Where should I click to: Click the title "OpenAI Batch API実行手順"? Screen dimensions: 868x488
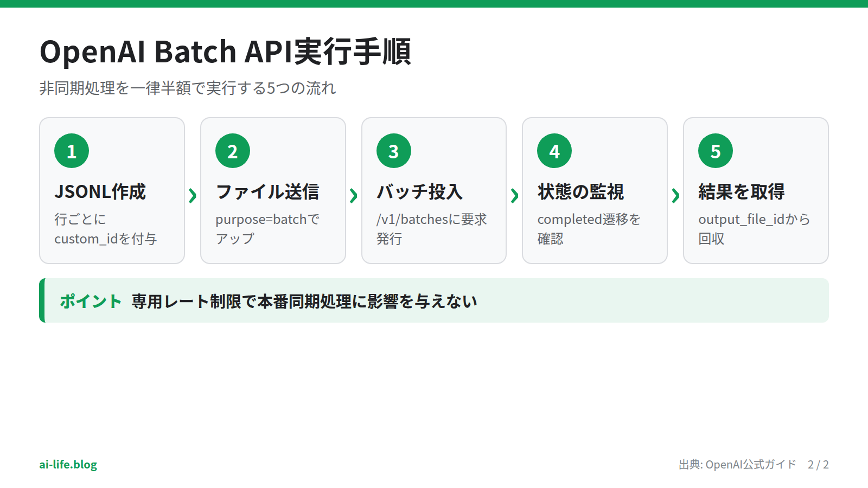tap(225, 52)
